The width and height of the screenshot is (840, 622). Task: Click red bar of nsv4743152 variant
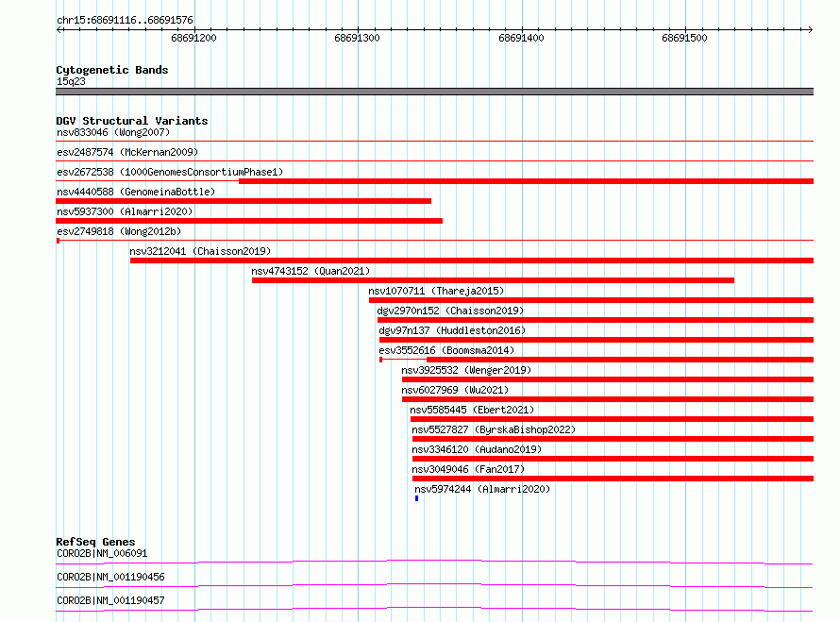[x=493, y=280]
